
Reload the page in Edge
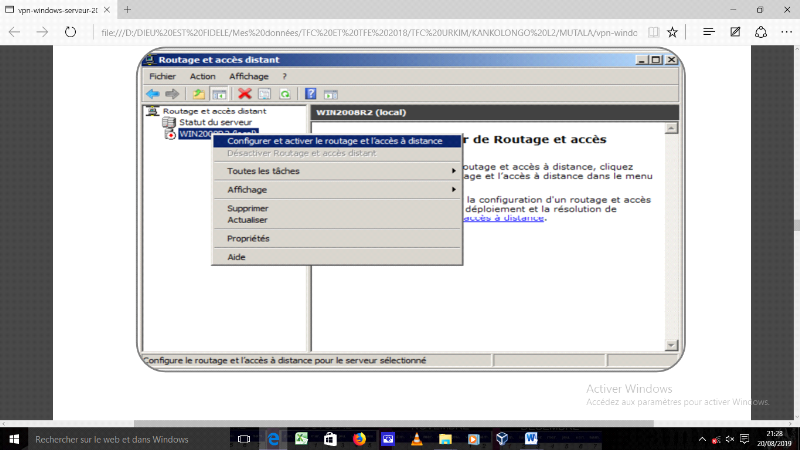[70, 32]
